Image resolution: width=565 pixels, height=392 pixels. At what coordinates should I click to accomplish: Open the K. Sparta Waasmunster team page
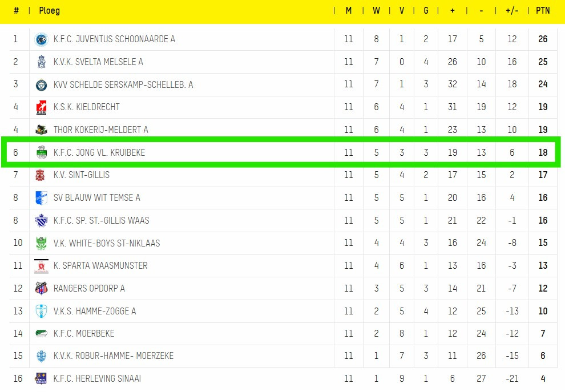pos(100,265)
